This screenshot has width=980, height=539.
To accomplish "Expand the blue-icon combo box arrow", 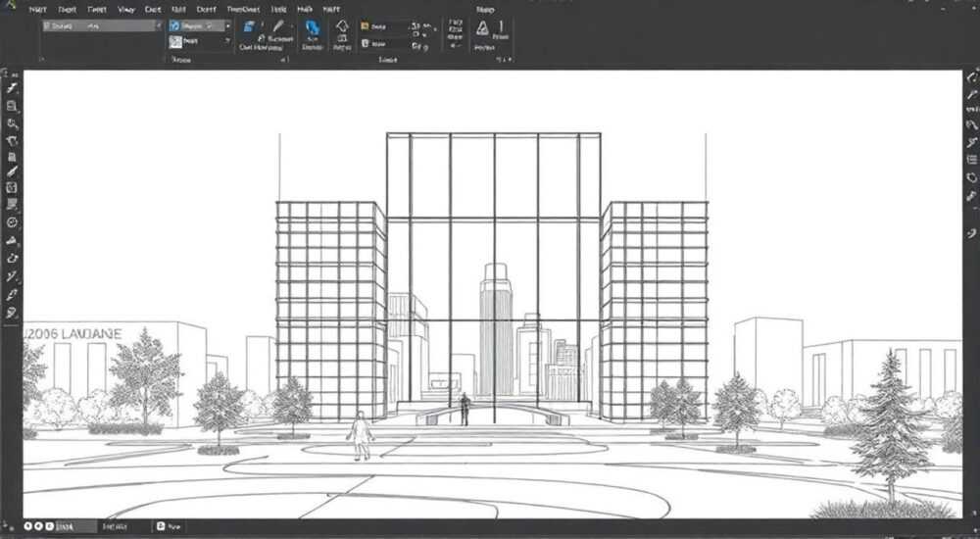I will click(227, 26).
